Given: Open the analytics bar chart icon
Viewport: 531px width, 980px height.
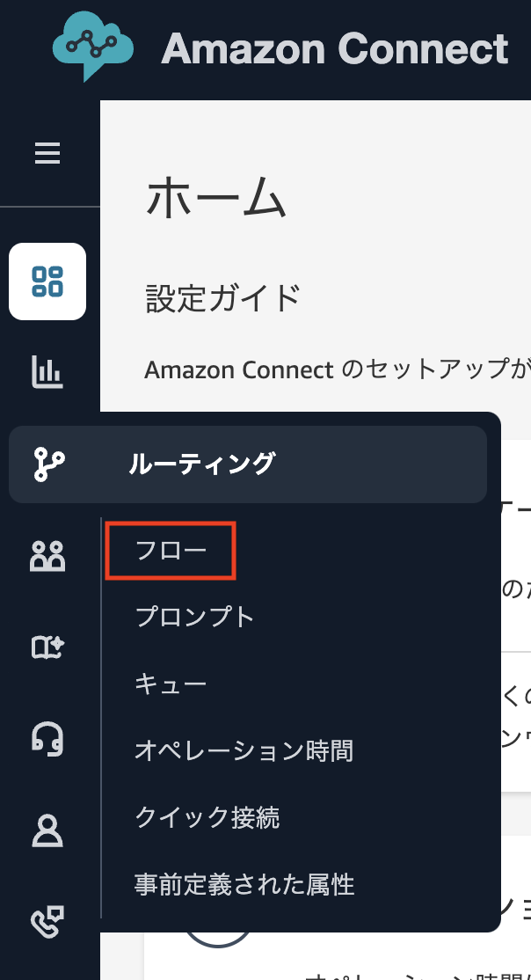Looking at the screenshot, I should click(47, 373).
